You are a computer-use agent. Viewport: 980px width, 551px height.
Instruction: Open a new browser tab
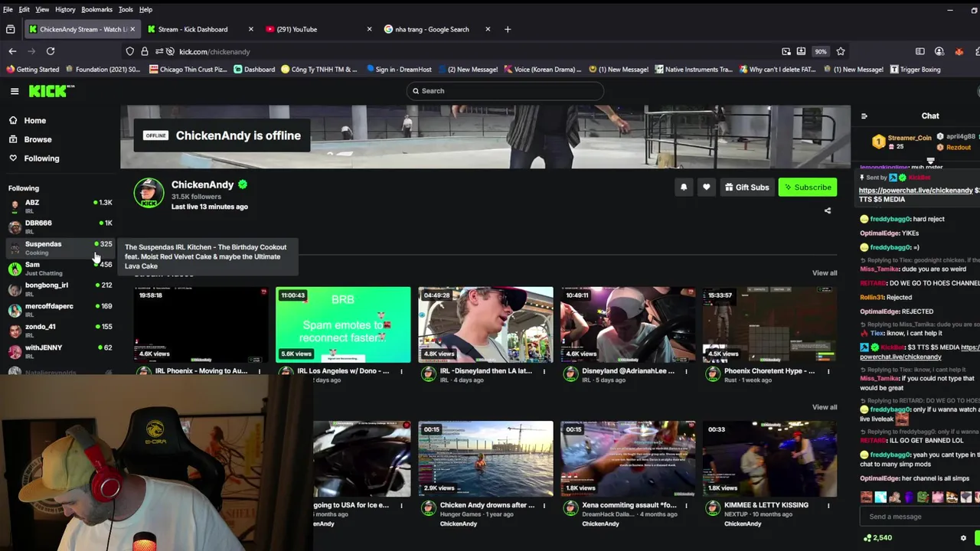(x=507, y=29)
